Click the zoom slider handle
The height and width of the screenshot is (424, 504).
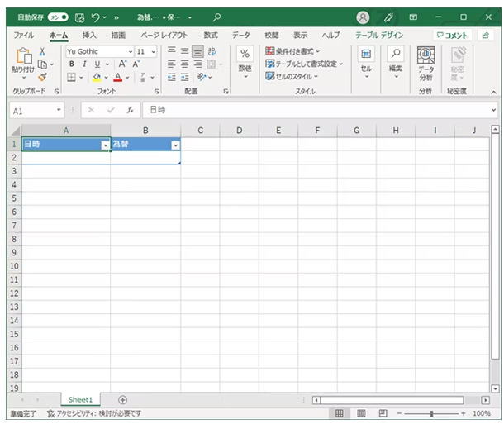(x=431, y=413)
